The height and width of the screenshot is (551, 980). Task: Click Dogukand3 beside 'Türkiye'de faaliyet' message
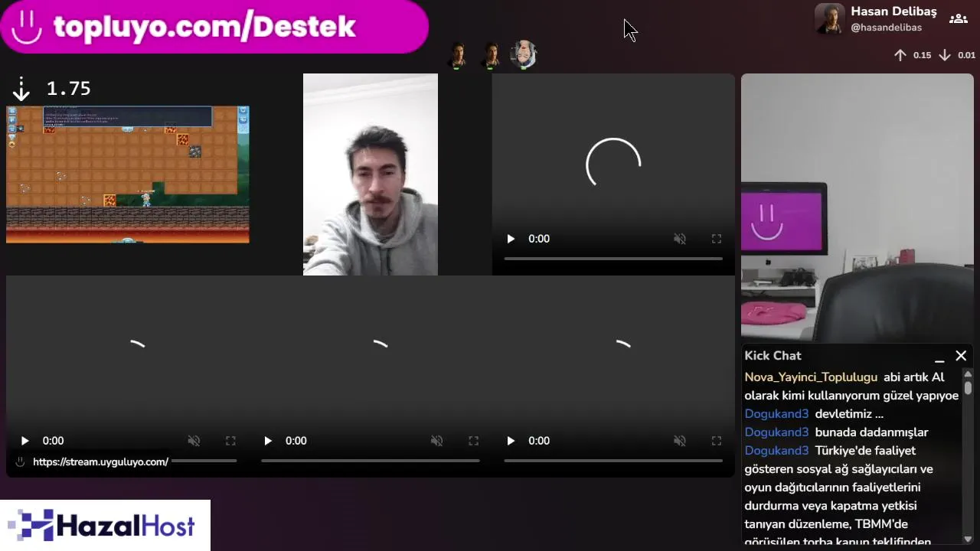[776, 451]
